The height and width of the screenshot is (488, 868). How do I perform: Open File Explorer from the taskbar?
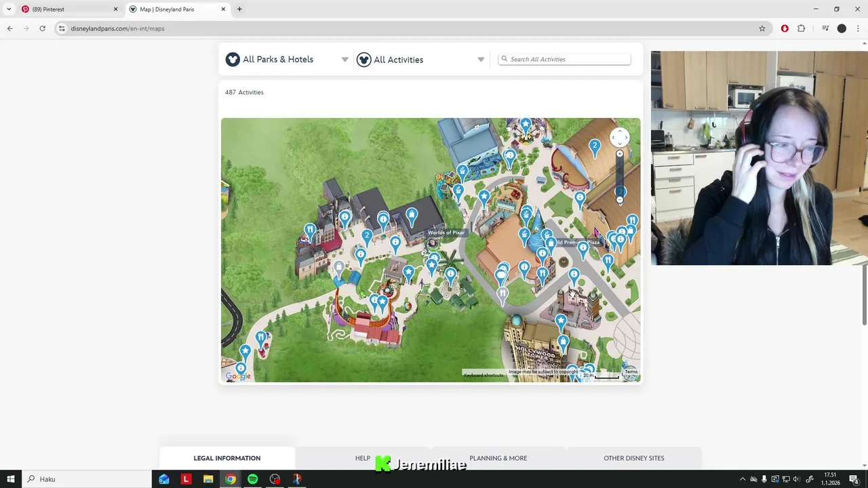208,479
